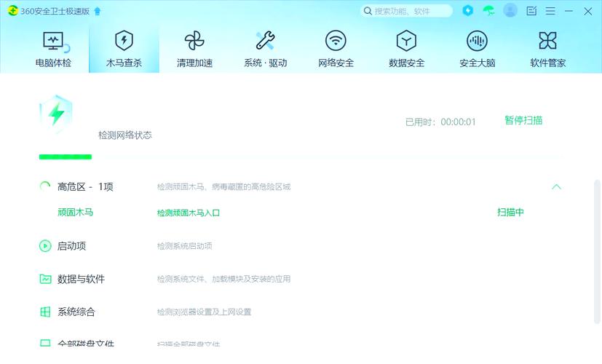The image size is (602, 364).
Task: Click the green scan progress bar
Action: pos(66,157)
